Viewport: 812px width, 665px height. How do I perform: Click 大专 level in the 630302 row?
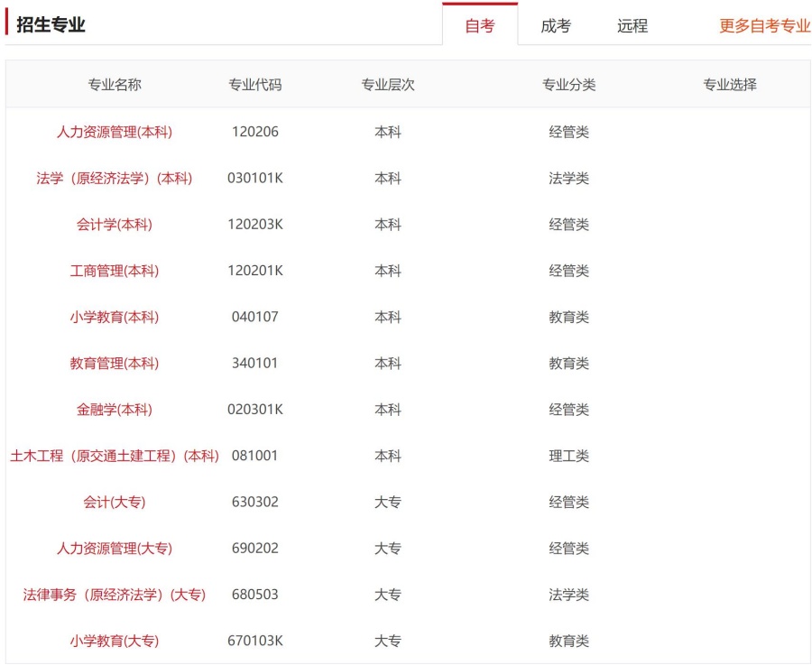(x=388, y=502)
